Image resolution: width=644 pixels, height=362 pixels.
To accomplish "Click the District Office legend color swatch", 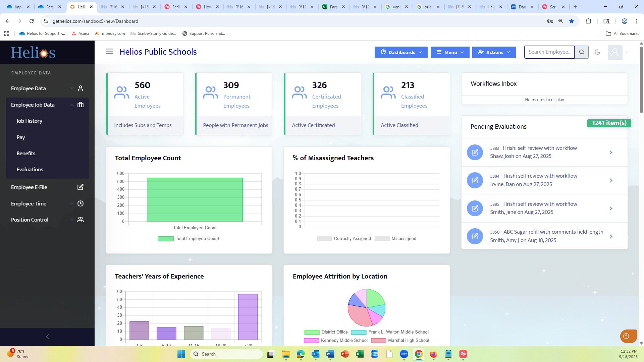I will [312, 332].
